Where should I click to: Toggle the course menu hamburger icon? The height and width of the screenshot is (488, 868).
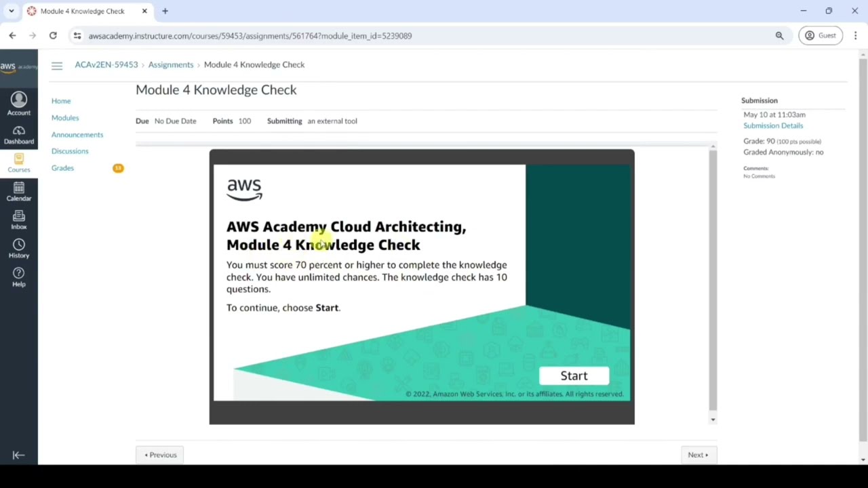(x=57, y=65)
